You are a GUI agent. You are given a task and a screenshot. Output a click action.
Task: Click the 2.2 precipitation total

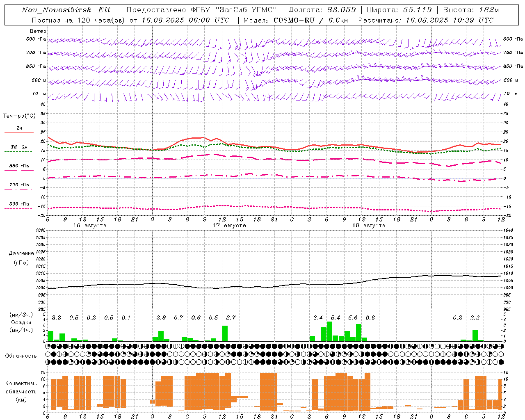point(475,317)
